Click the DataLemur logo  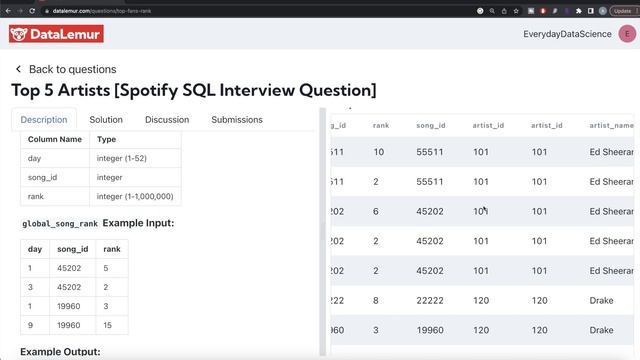[x=56, y=34]
